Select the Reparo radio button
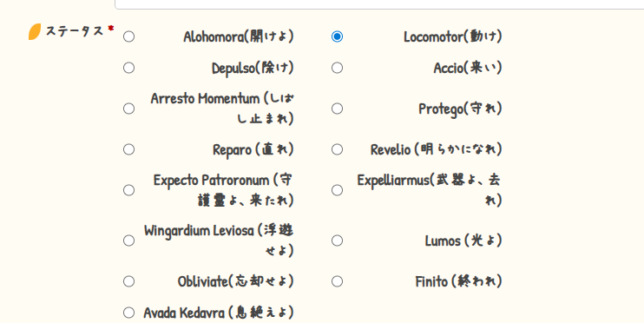The image size is (644, 323). (x=129, y=149)
